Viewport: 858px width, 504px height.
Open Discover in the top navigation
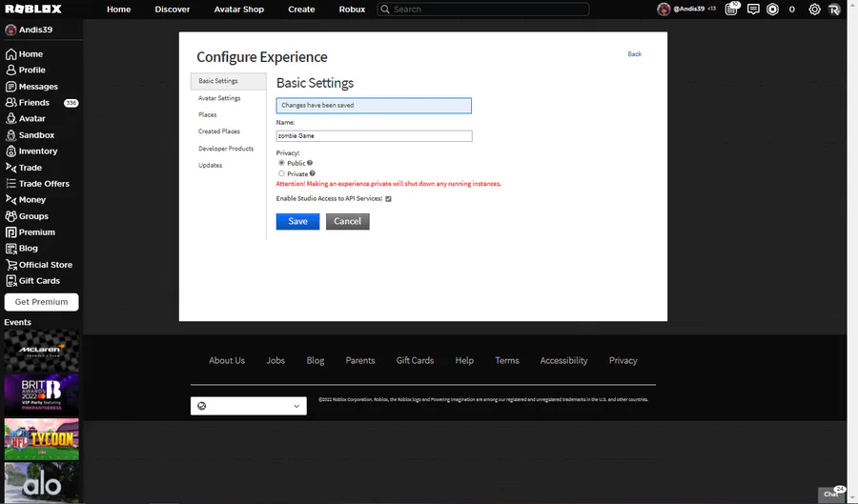[x=173, y=10]
